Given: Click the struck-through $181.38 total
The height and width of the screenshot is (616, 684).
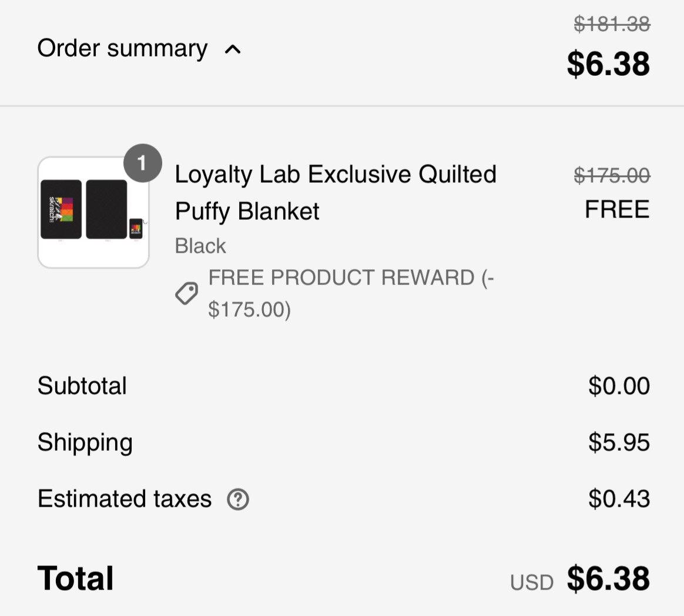Looking at the screenshot, I should pyautogui.click(x=612, y=24).
